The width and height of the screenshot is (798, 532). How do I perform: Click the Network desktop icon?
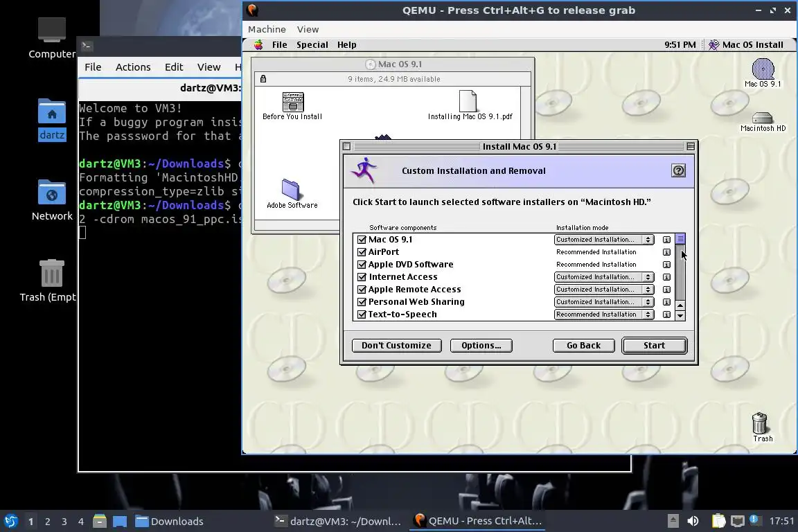point(51,200)
